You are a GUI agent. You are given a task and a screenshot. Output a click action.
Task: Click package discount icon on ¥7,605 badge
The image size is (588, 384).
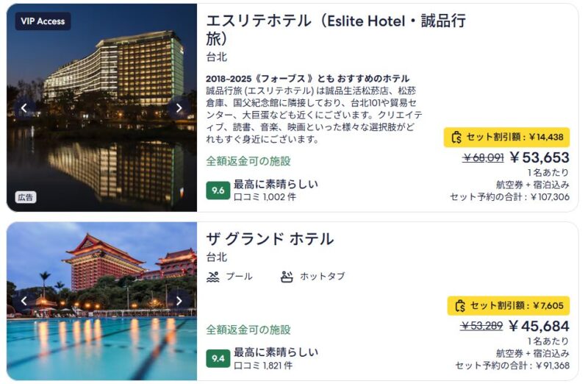[x=461, y=305]
